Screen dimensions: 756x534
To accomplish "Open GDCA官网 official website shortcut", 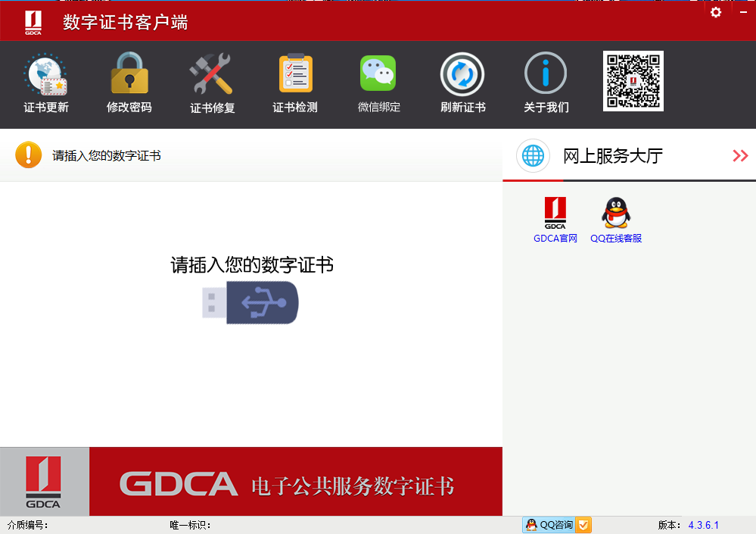I will click(x=555, y=220).
